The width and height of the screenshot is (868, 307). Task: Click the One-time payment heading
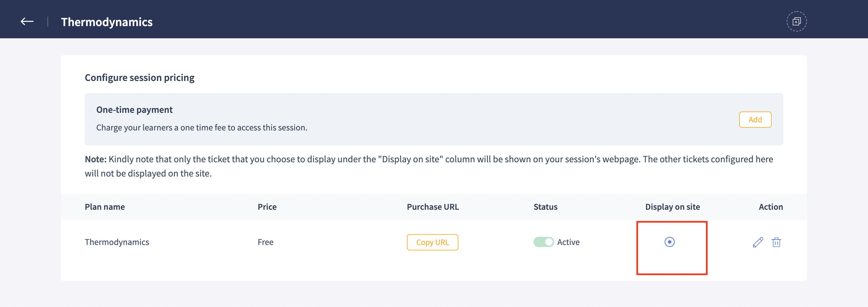pyautogui.click(x=134, y=110)
